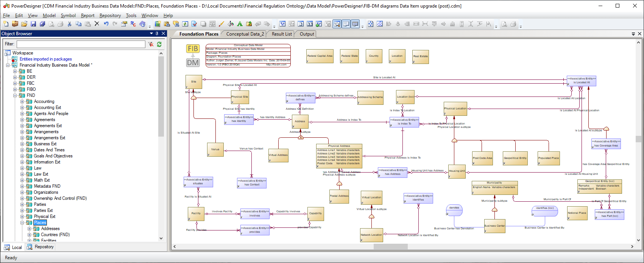
Task: Undo with the blue arrow icon
Action: pyautogui.click(x=106, y=24)
